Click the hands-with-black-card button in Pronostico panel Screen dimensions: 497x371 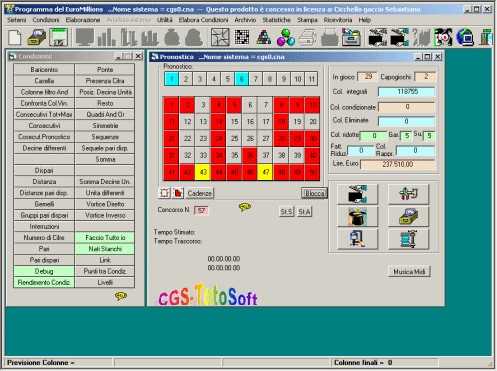click(358, 194)
